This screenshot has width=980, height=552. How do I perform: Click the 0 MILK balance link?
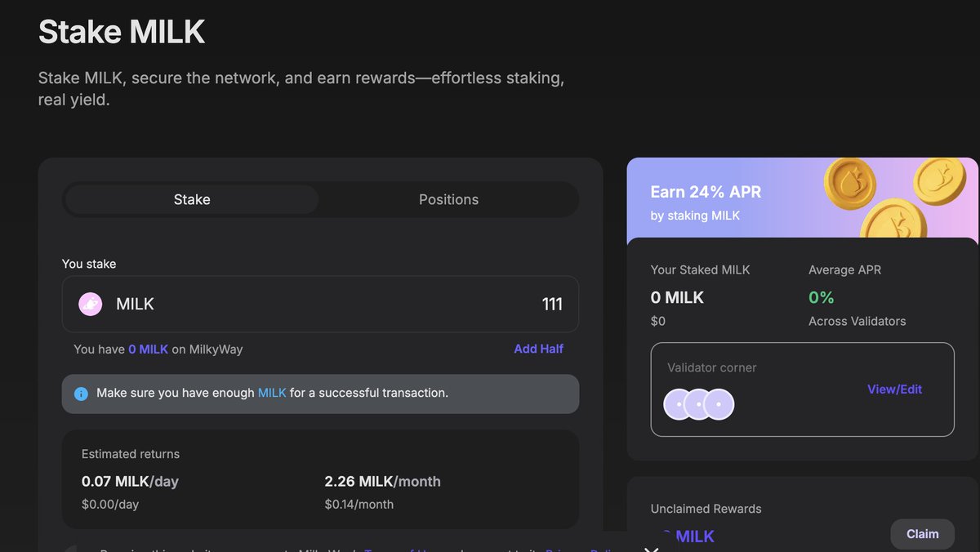[148, 349]
